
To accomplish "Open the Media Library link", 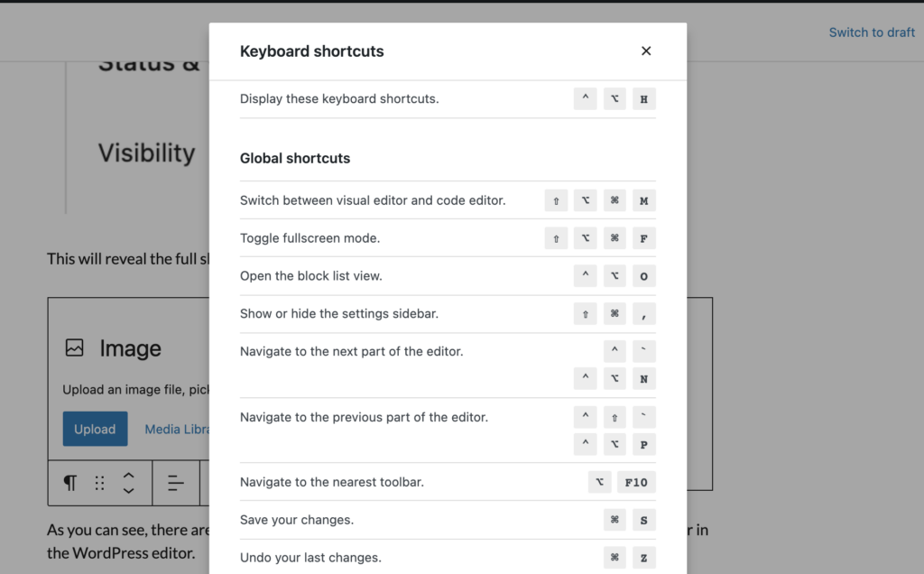I will click(x=177, y=429).
